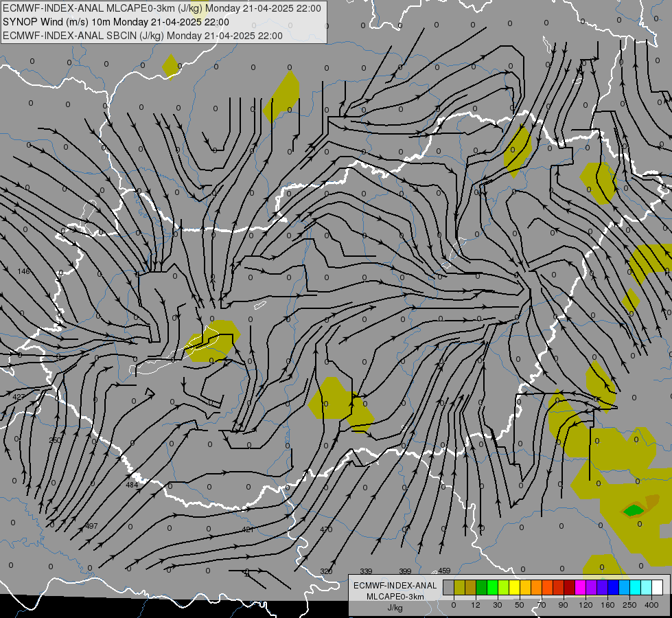
Task: Pick the pure yellow legend swatch
Action: [514, 587]
